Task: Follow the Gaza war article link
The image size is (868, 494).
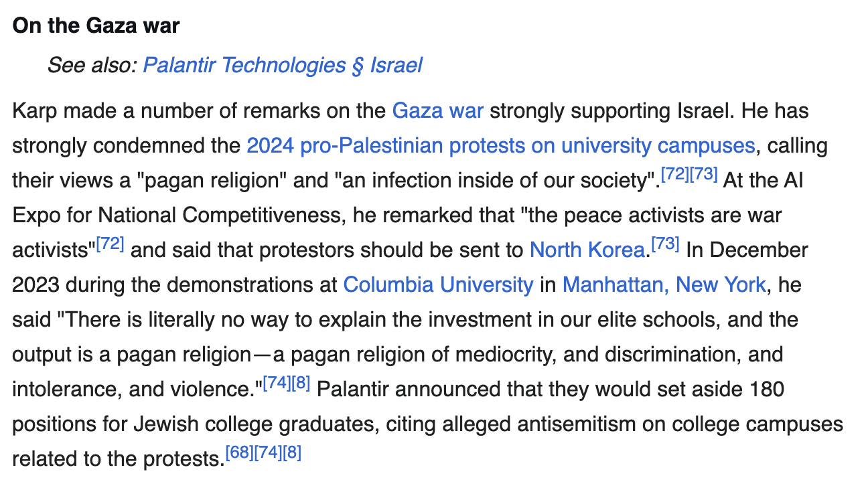Action: [x=437, y=110]
